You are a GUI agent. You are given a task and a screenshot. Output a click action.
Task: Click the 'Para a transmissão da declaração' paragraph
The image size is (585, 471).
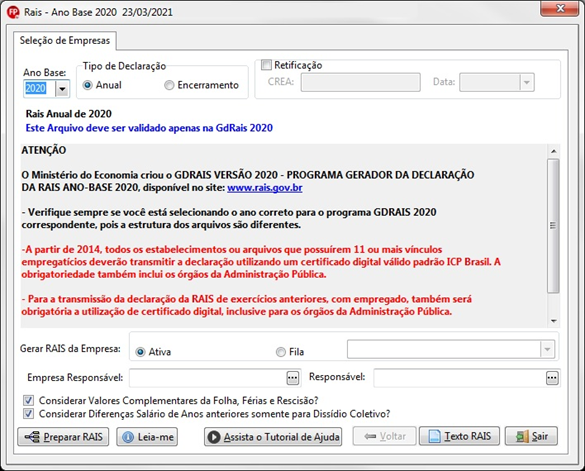(x=246, y=305)
